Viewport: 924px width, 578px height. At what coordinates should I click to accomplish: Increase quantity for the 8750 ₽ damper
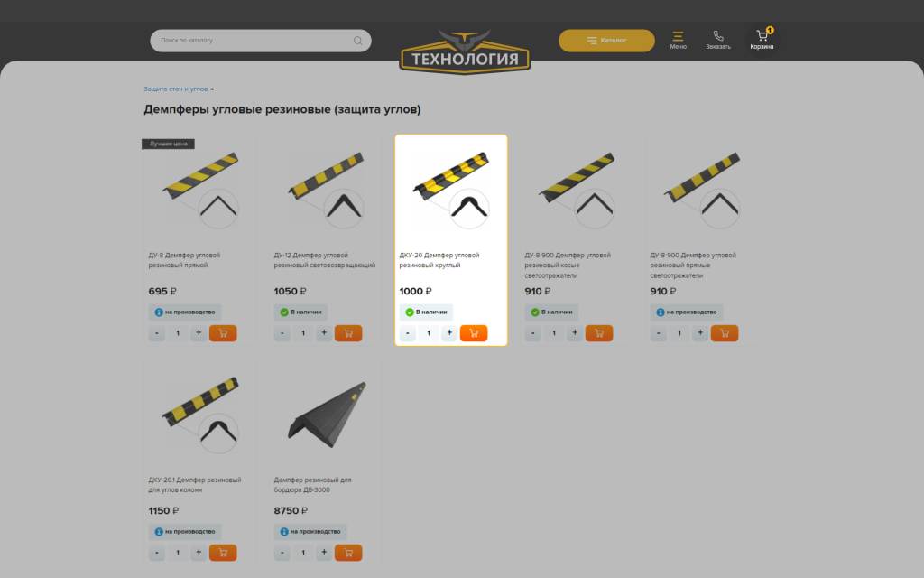click(x=324, y=553)
